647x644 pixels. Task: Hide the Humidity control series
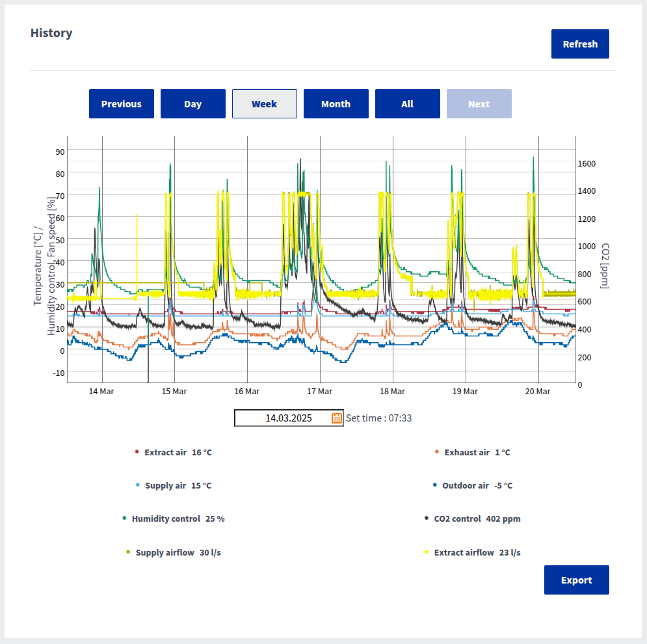pos(173,519)
